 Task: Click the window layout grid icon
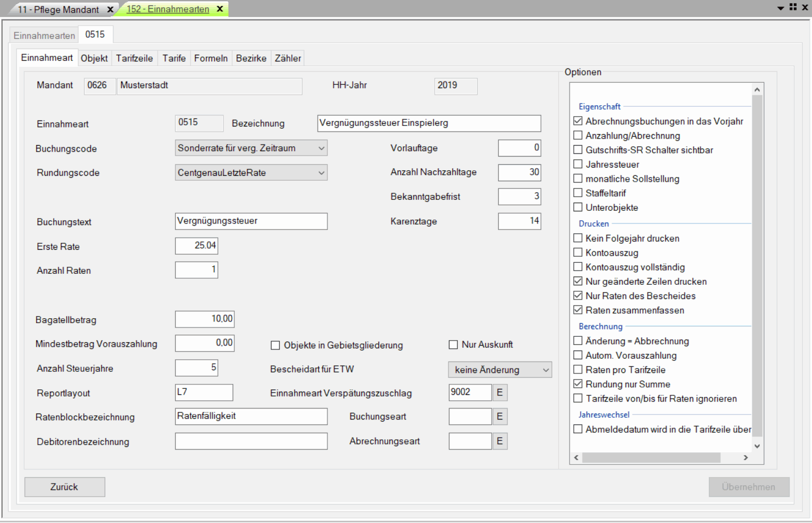tap(793, 7)
